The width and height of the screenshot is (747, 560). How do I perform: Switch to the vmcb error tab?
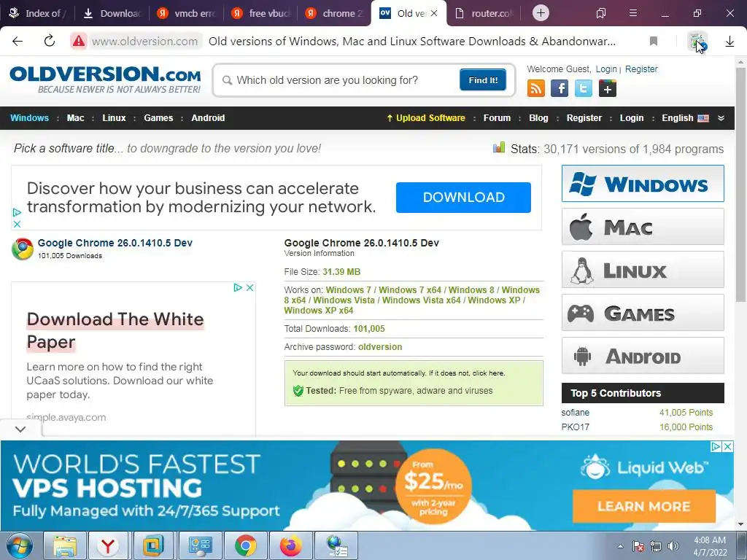coord(187,13)
